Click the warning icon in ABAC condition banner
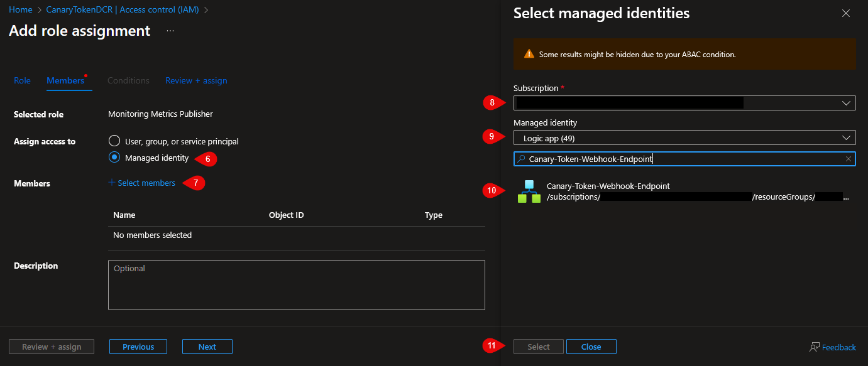The width and height of the screenshot is (868, 366). (x=529, y=54)
